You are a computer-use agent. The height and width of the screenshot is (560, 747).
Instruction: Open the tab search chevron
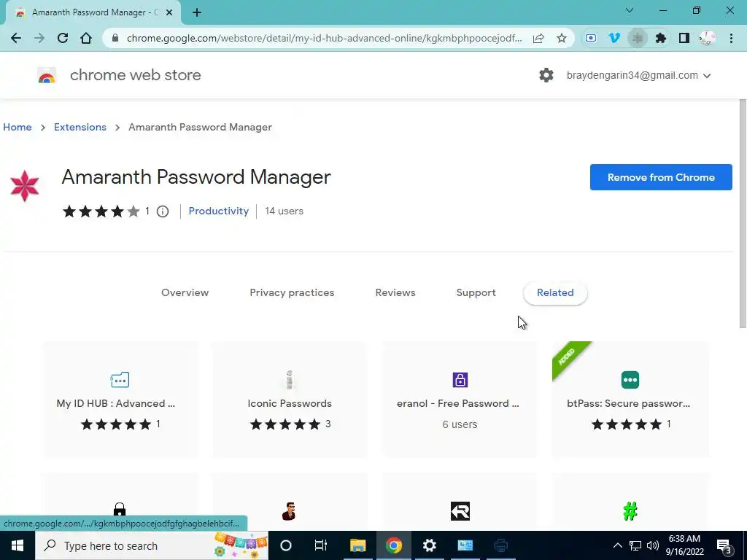[x=630, y=10]
